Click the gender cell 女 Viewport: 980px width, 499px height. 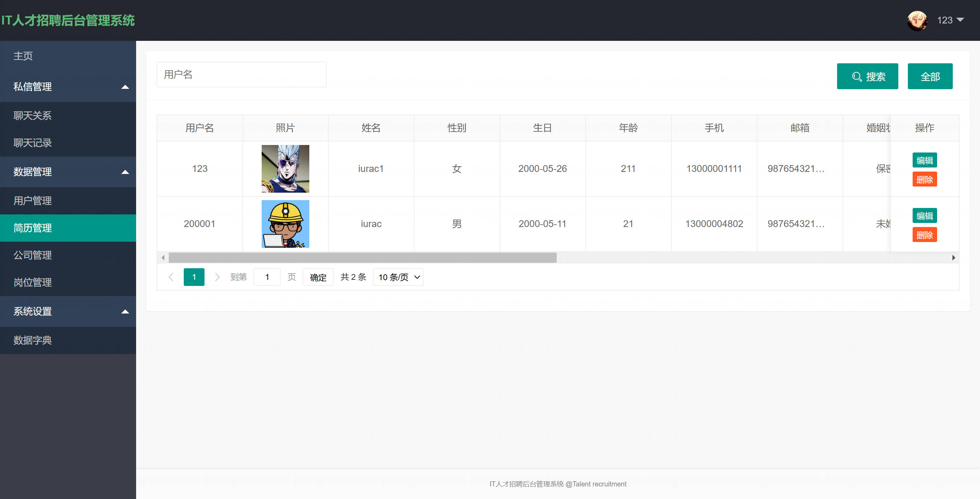click(x=457, y=168)
